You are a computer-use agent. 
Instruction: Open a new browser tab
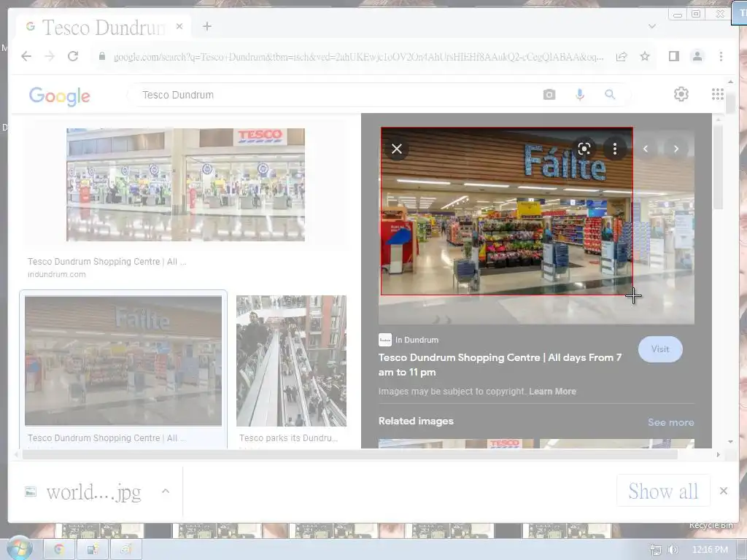[206, 26]
